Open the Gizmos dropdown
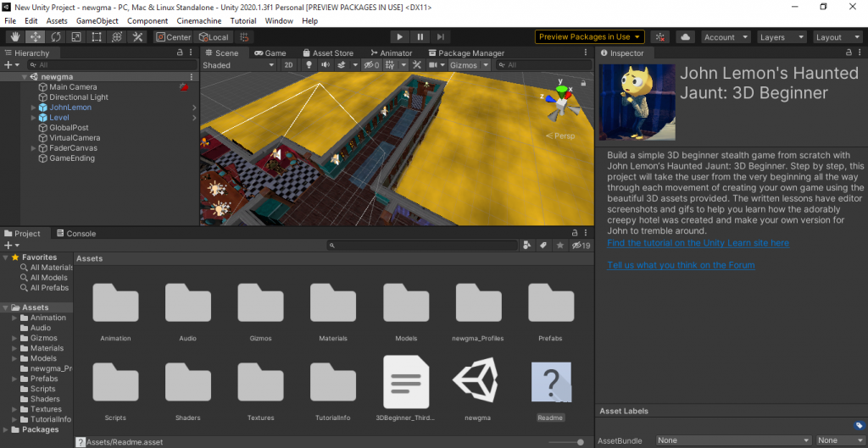Viewport: 868px width, 448px height. (470, 64)
